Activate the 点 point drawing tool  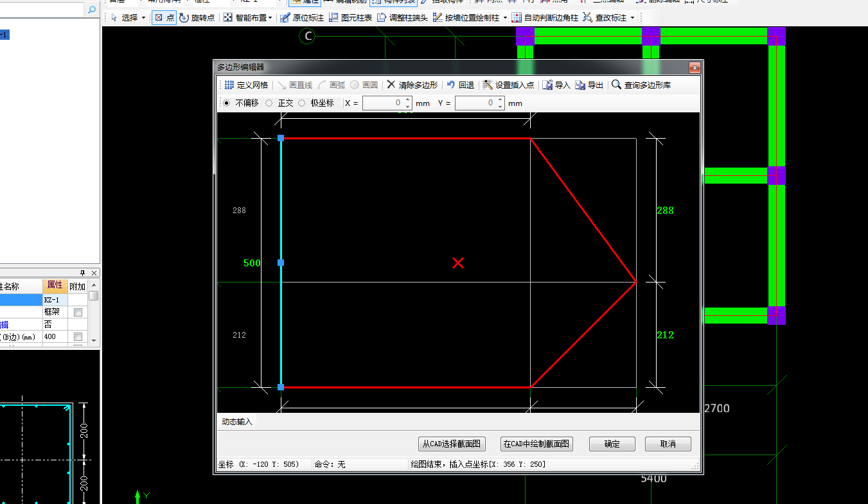[164, 18]
